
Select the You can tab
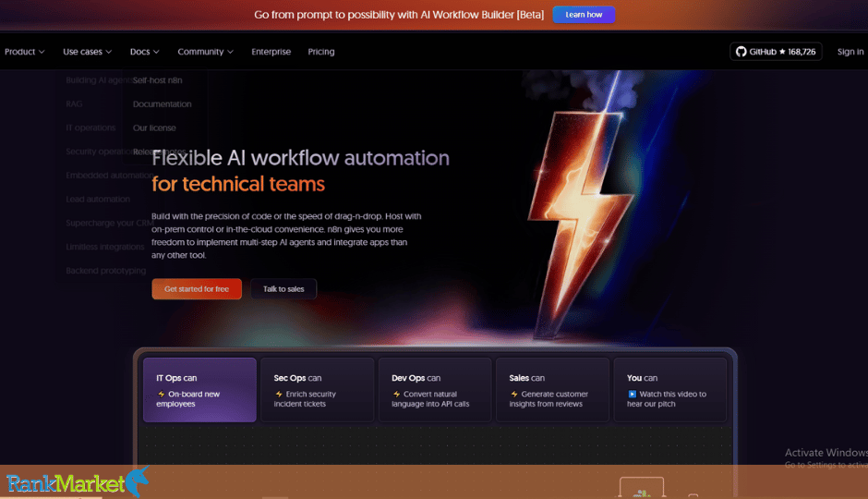coord(669,390)
